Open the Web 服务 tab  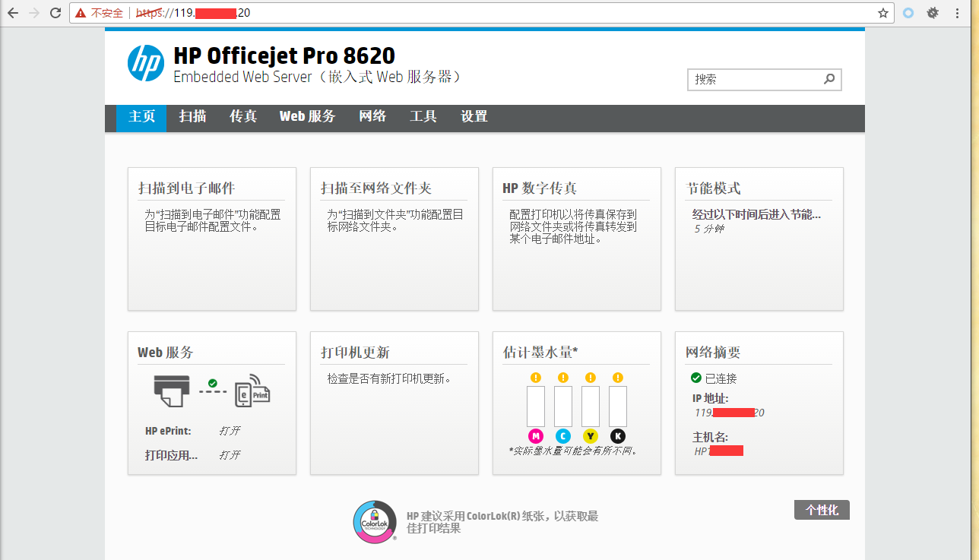(307, 116)
